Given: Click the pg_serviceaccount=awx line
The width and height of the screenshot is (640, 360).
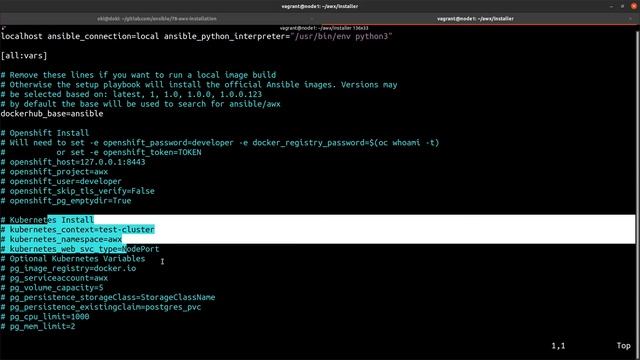Looking at the screenshot, I should tap(54, 278).
